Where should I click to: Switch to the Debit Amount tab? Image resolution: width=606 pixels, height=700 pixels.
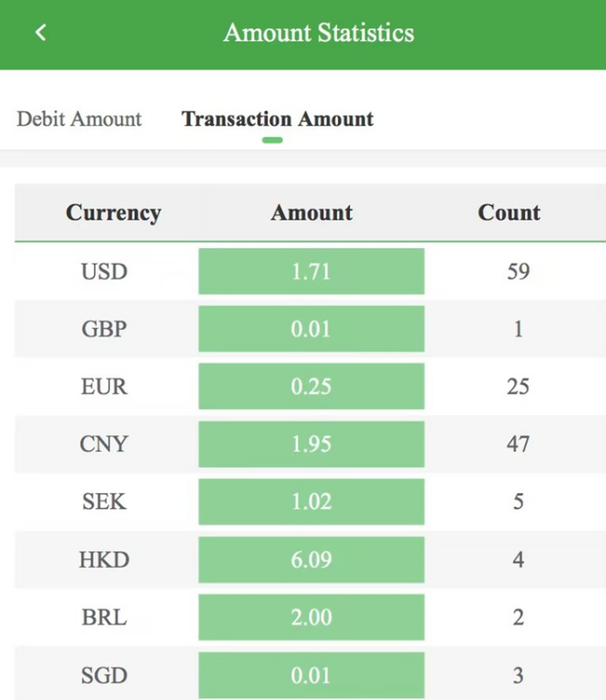(79, 119)
